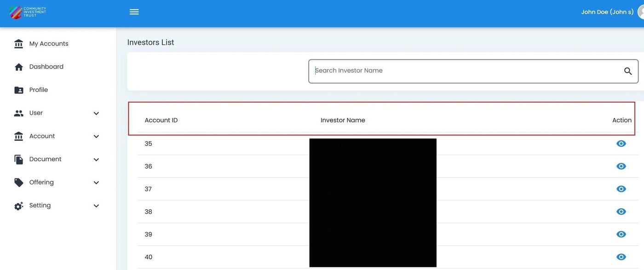644x270 pixels.
Task: Click the hamburger menu icon
Action: tap(134, 12)
